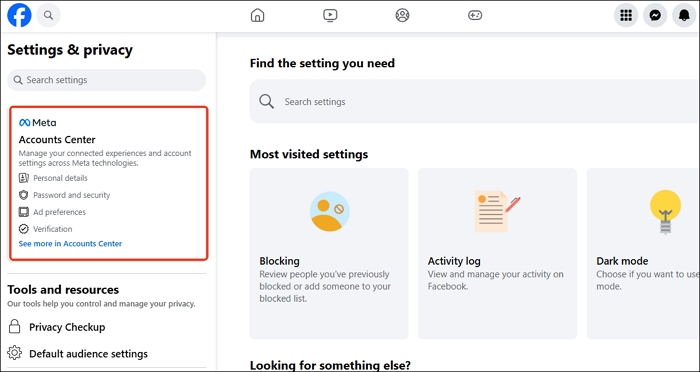
Task: Click the magnifier icon in sidebar search field
Action: (x=18, y=80)
